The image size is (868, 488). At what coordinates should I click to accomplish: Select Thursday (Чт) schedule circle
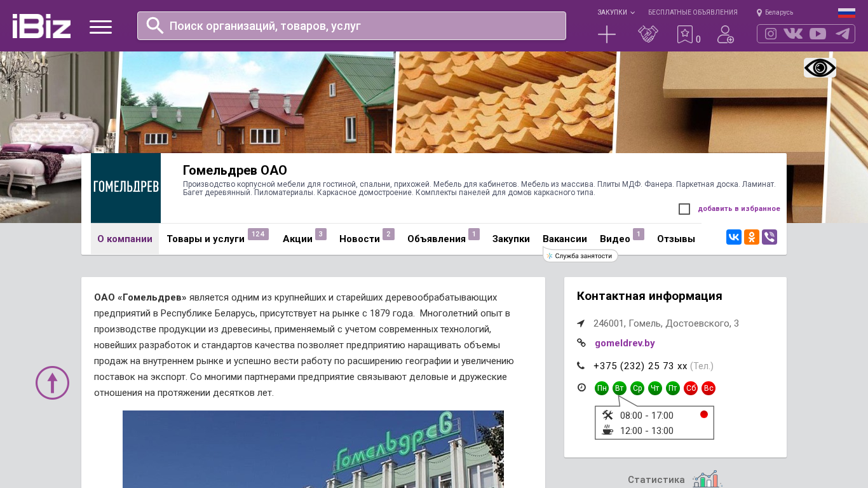655,388
